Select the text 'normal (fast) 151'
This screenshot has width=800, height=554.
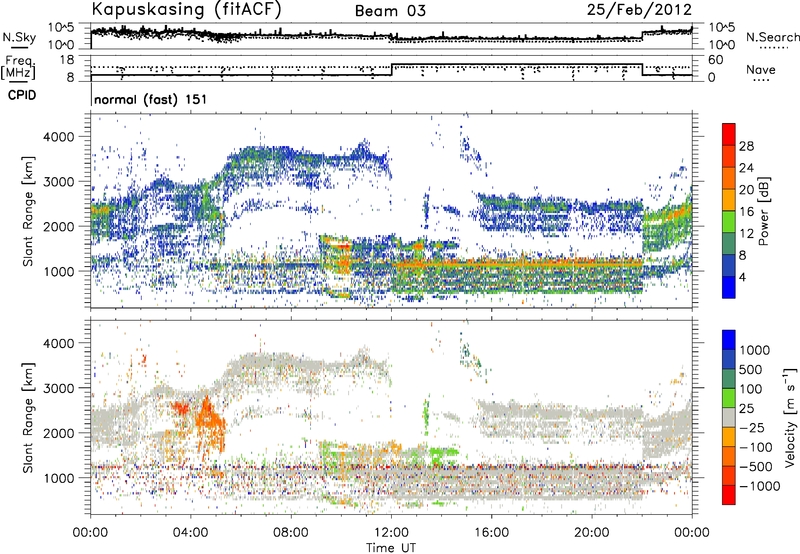[151, 99]
